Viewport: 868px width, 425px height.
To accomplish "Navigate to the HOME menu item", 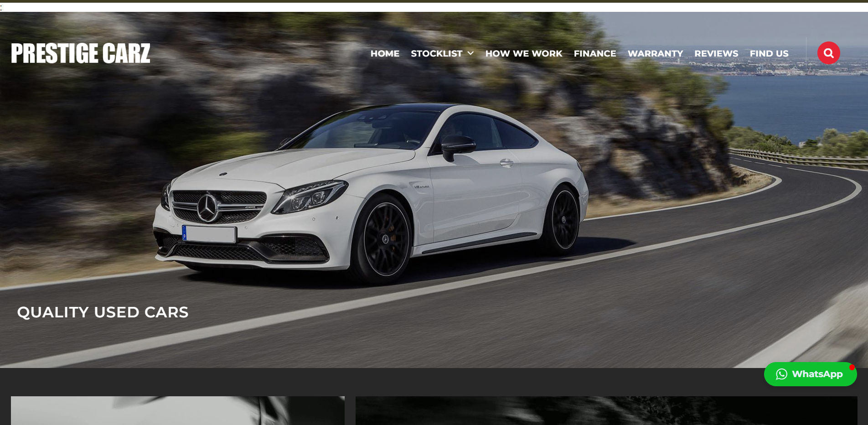I will pos(385,53).
